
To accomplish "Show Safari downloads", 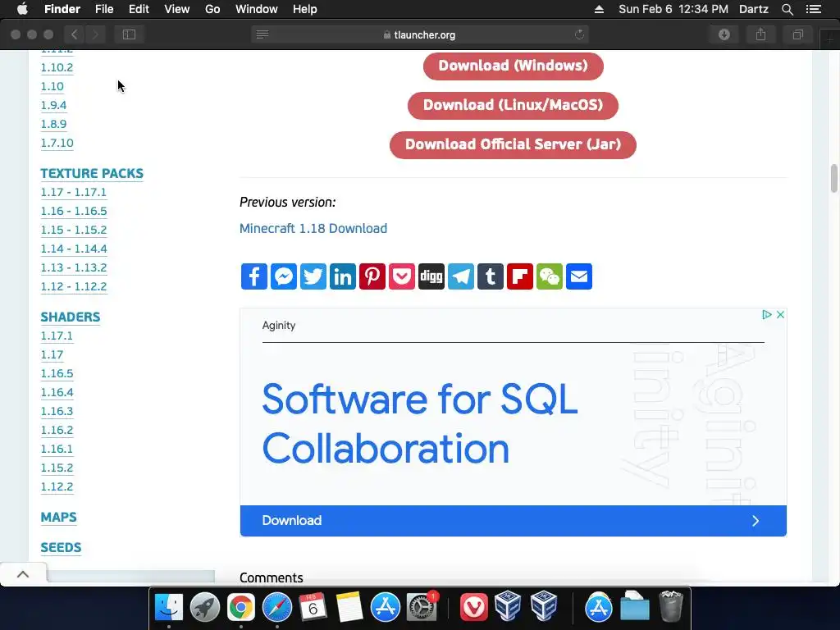I will [x=724, y=34].
